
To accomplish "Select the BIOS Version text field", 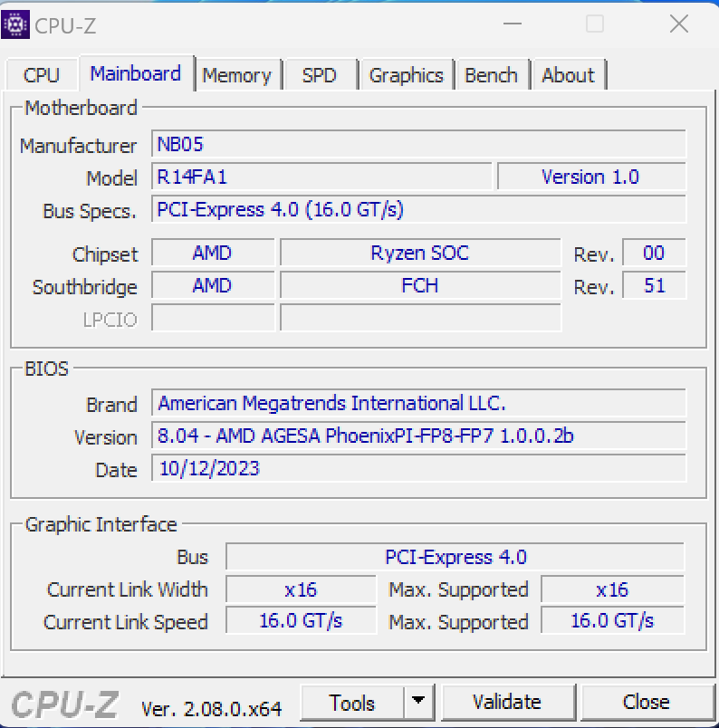I will (418, 436).
